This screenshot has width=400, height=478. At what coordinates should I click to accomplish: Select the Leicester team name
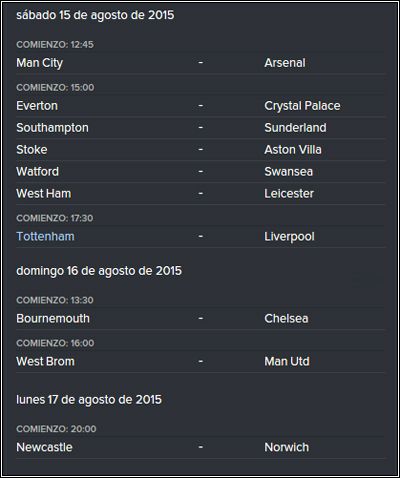point(289,194)
